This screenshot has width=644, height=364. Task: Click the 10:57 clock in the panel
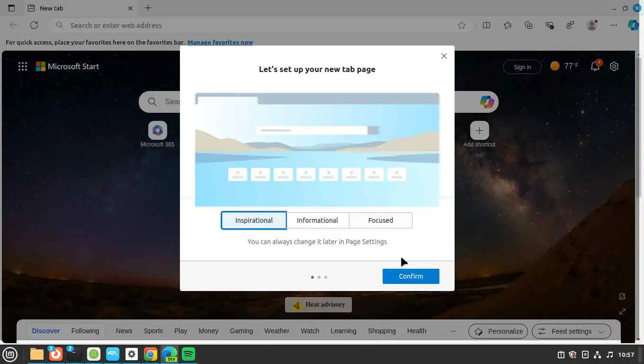pos(626,355)
